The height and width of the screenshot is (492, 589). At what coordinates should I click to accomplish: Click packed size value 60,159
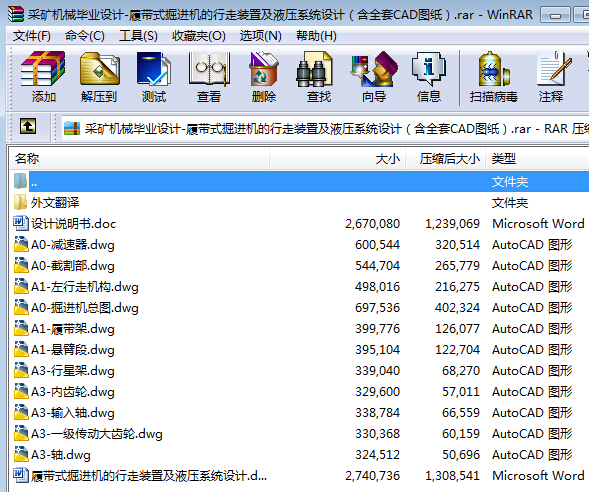pos(461,434)
